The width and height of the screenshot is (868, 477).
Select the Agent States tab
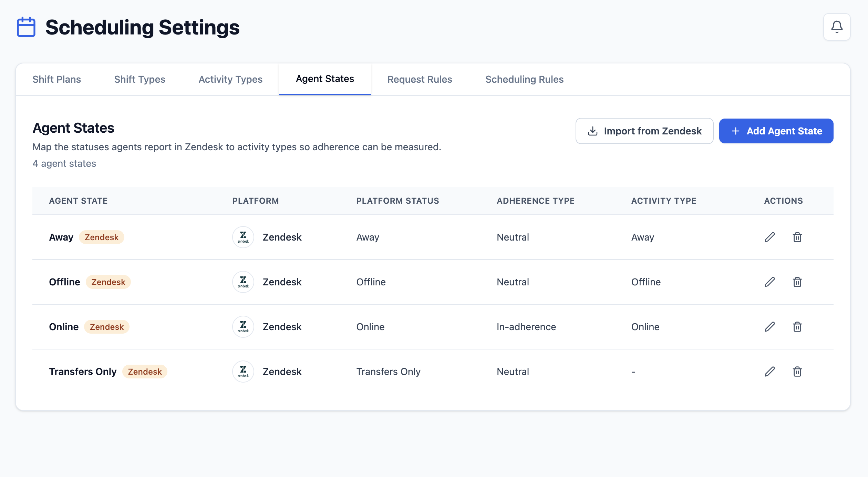coord(325,79)
